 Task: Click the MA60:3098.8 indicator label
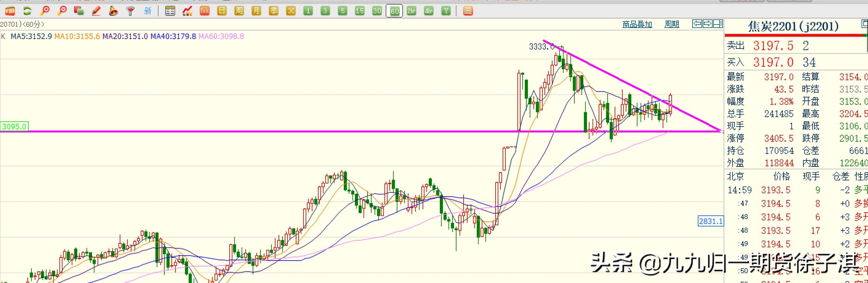pyautogui.click(x=221, y=36)
